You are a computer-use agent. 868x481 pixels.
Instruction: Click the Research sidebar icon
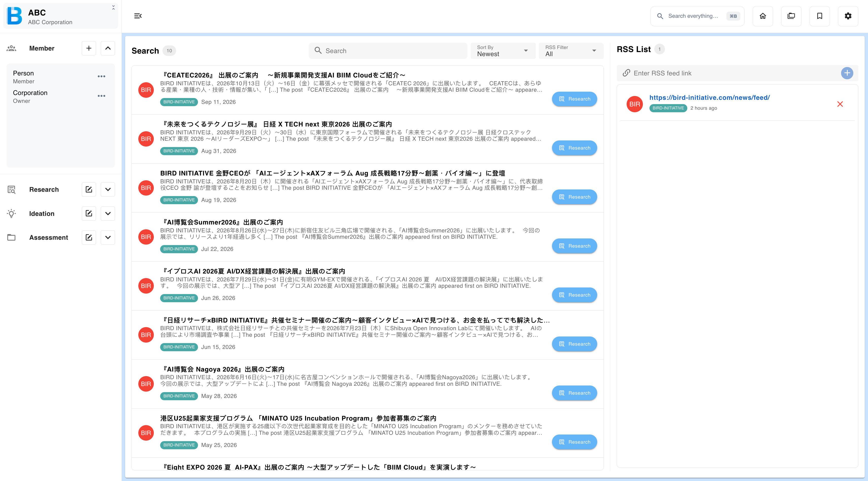pos(11,189)
